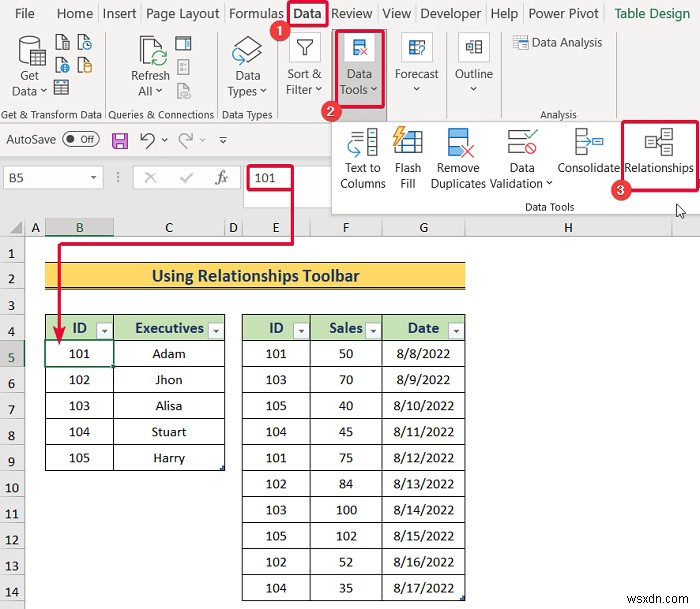Open the Consolidate tool
700x609 pixels.
pos(588,152)
